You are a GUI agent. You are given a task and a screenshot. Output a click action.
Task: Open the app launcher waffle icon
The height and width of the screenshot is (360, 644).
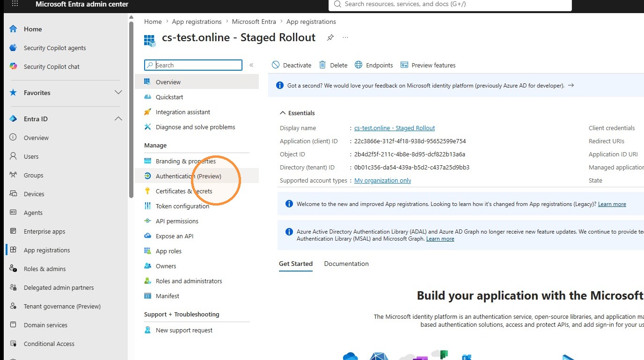coord(15,4)
